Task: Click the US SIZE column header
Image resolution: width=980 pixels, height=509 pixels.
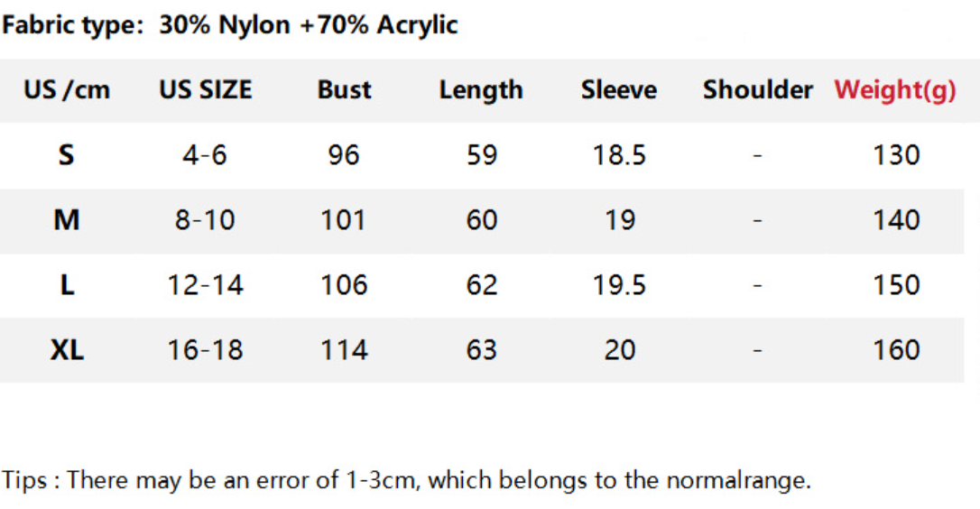Action: tap(206, 90)
